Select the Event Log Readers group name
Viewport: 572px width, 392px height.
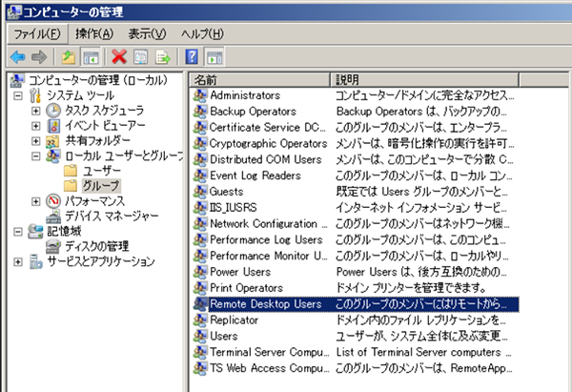(x=255, y=175)
